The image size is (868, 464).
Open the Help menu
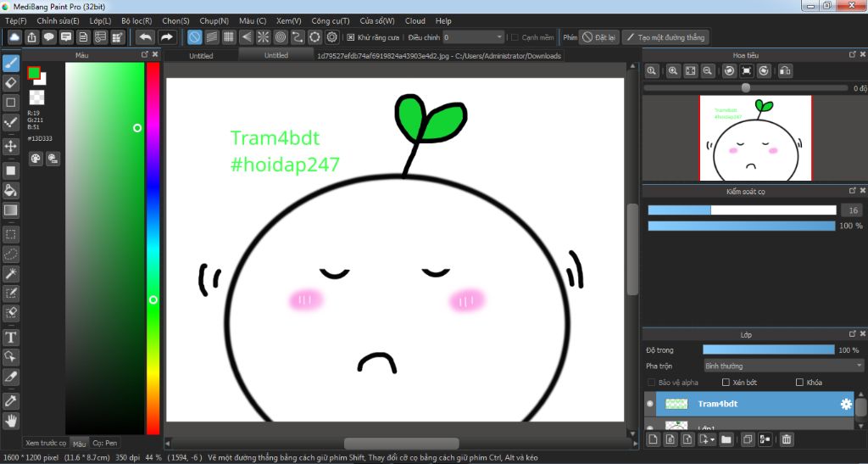click(x=443, y=21)
